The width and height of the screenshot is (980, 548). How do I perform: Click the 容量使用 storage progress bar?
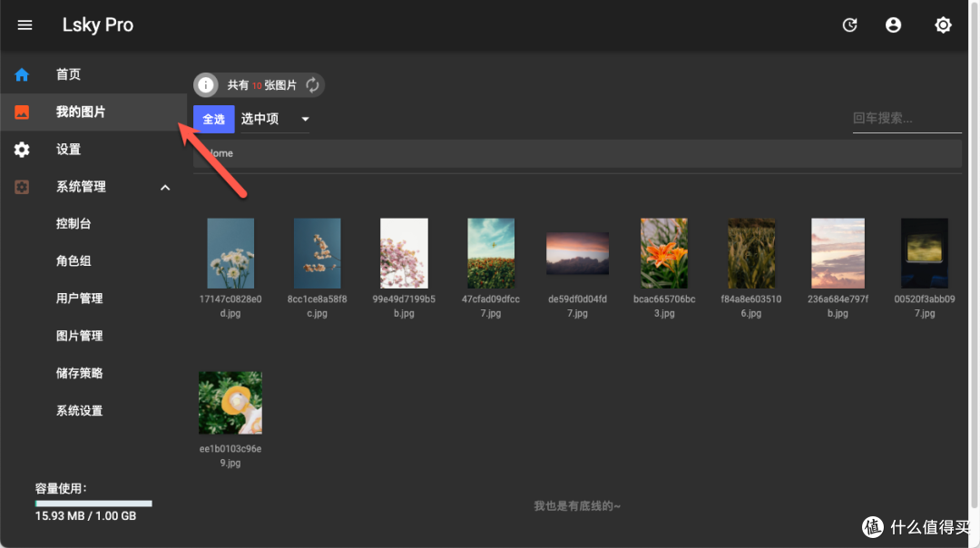pyautogui.click(x=93, y=503)
